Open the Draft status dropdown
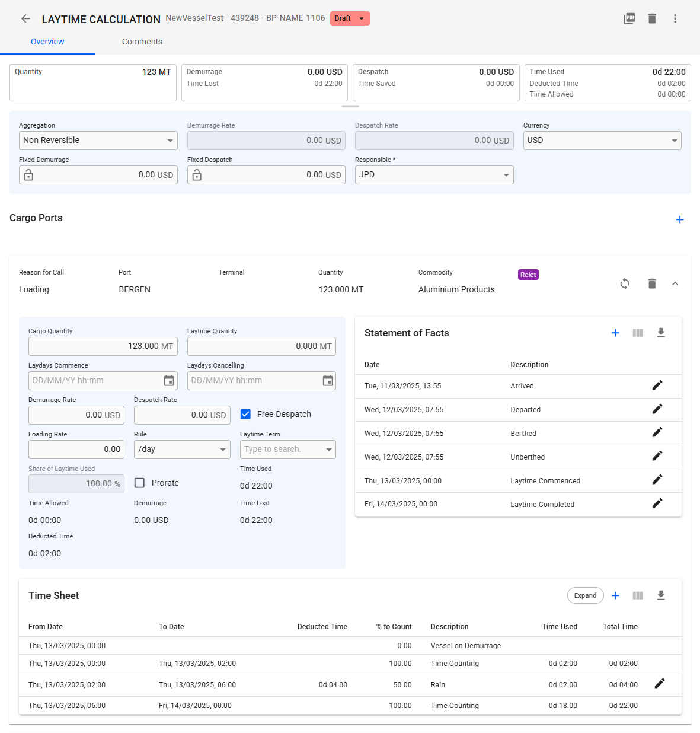 pyautogui.click(x=350, y=19)
